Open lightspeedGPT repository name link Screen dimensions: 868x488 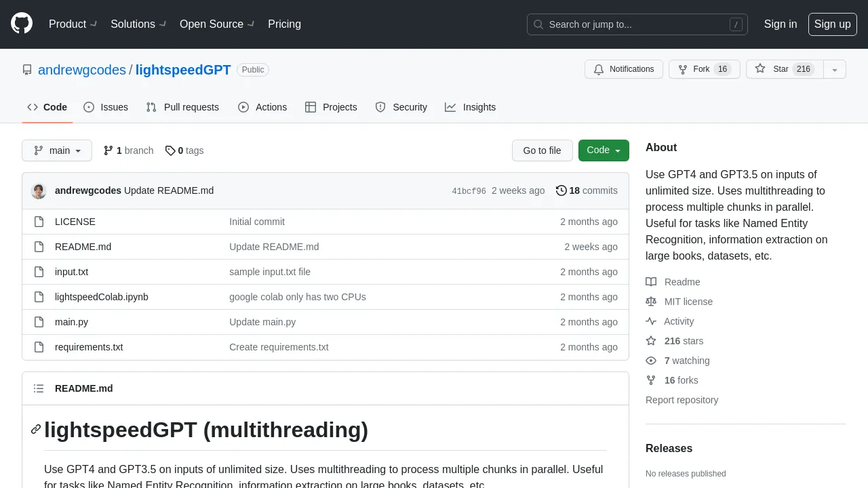pyautogui.click(x=183, y=70)
